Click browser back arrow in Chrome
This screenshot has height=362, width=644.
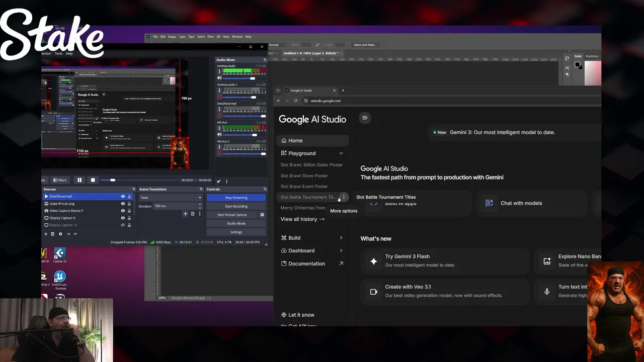point(279,101)
